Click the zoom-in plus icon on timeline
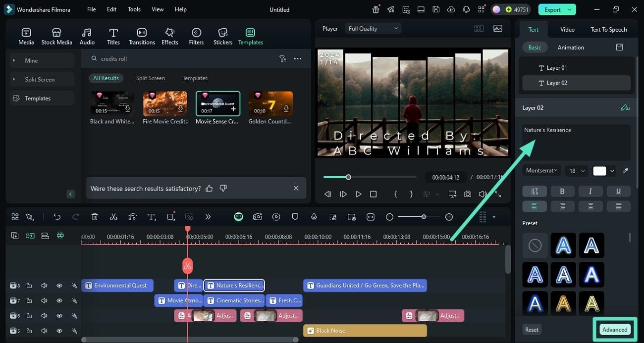Image resolution: width=644 pixels, height=343 pixels. pyautogui.click(x=449, y=217)
